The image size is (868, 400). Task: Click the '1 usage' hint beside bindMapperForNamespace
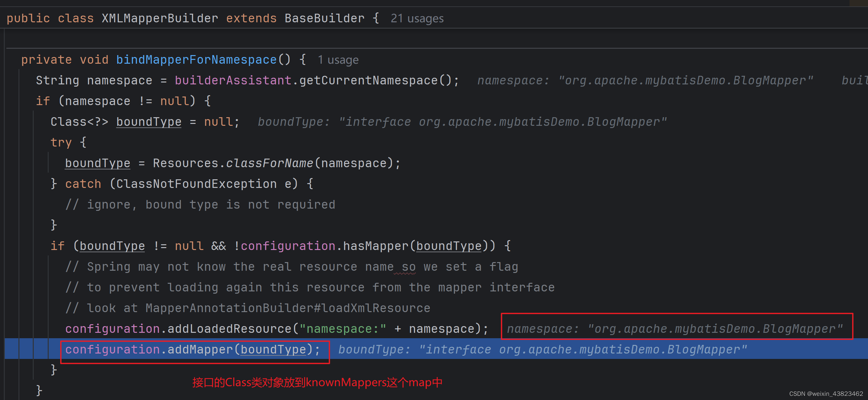tap(338, 60)
